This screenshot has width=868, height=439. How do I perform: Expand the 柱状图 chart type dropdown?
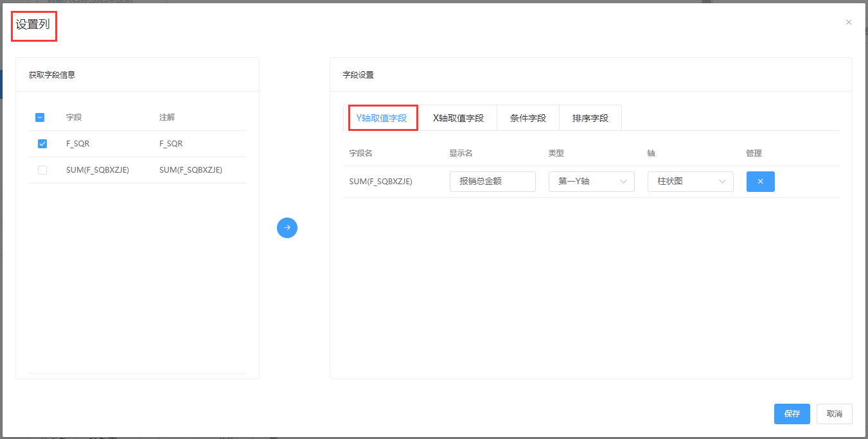point(690,182)
